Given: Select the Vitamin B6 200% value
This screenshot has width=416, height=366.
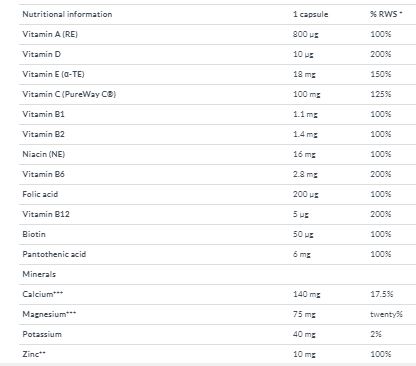Looking at the screenshot, I should (x=381, y=174).
